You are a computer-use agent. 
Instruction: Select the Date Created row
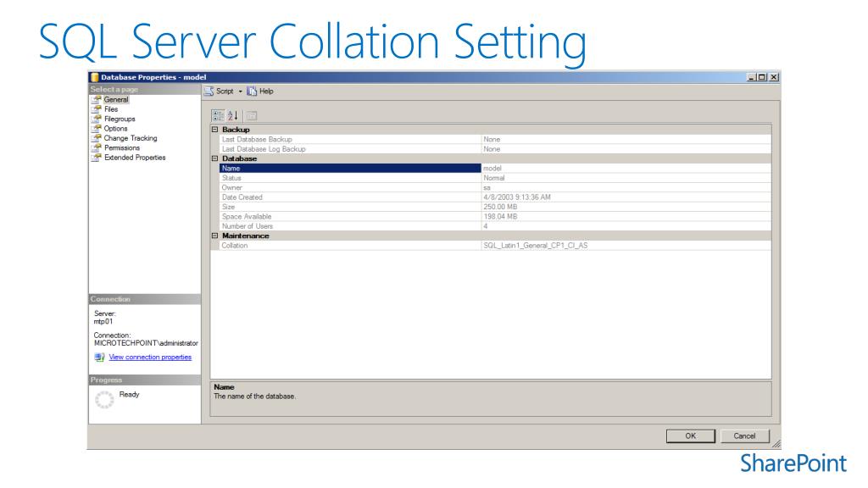coord(495,197)
